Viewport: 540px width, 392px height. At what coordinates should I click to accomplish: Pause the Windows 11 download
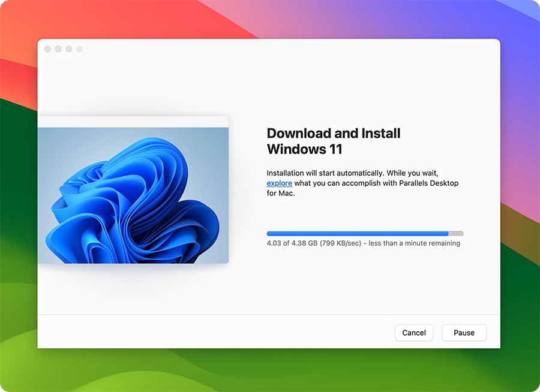[x=464, y=333]
